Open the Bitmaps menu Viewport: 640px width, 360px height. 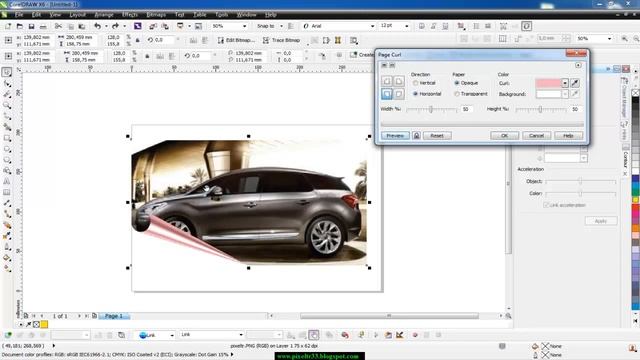156,15
